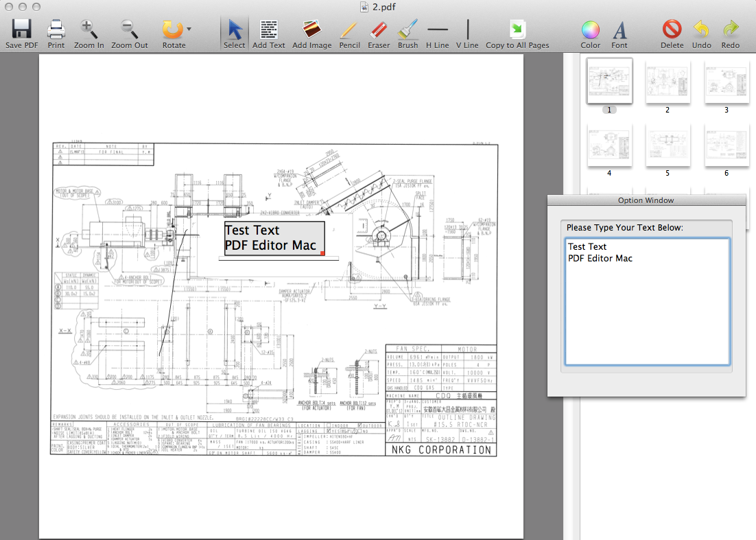Choose the V Line tool

[467, 30]
